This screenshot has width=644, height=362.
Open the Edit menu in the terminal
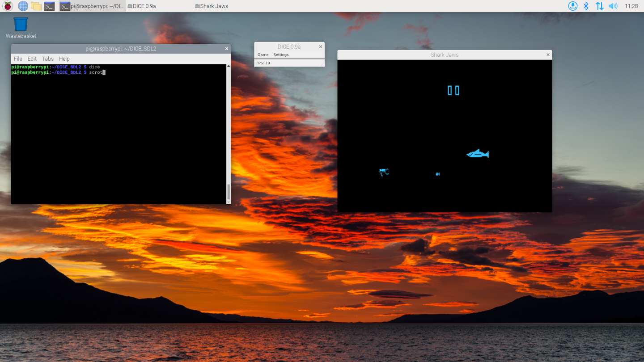pyautogui.click(x=32, y=59)
